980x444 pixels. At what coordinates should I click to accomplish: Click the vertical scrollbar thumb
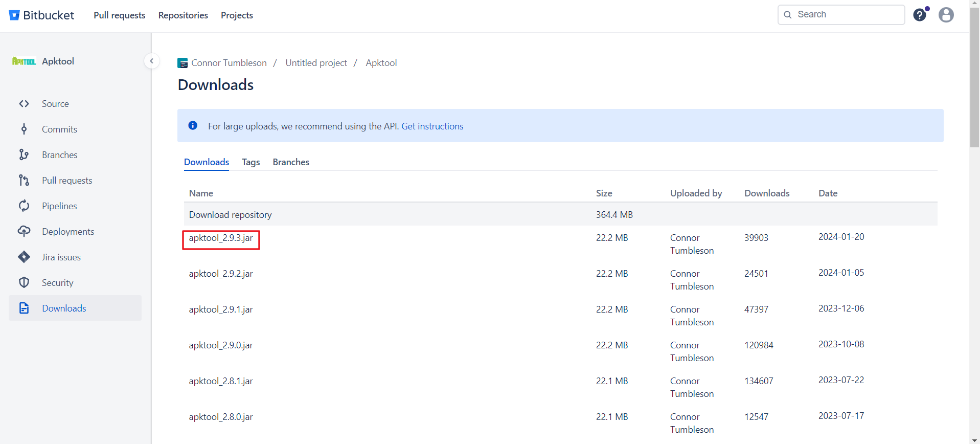coord(974,78)
